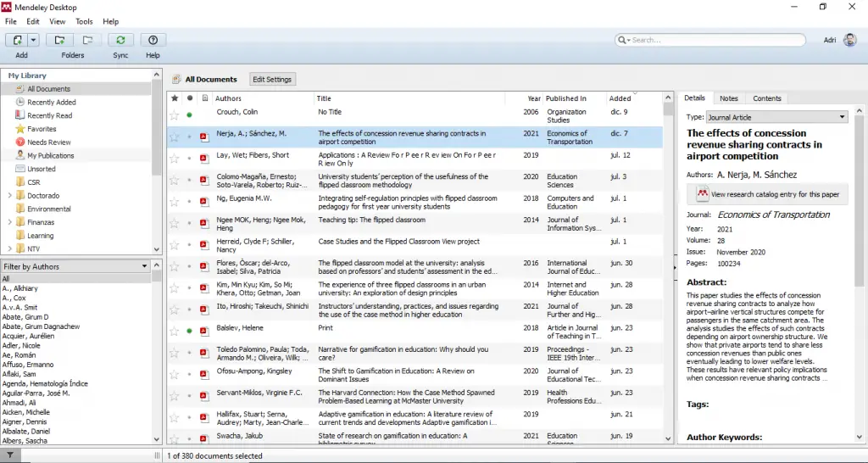
Task: Star the Lay, Wet; Fibers, Short document
Action: (x=175, y=159)
